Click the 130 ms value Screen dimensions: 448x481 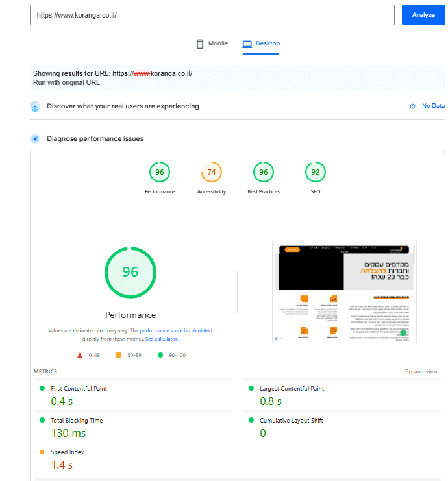pyautogui.click(x=68, y=434)
